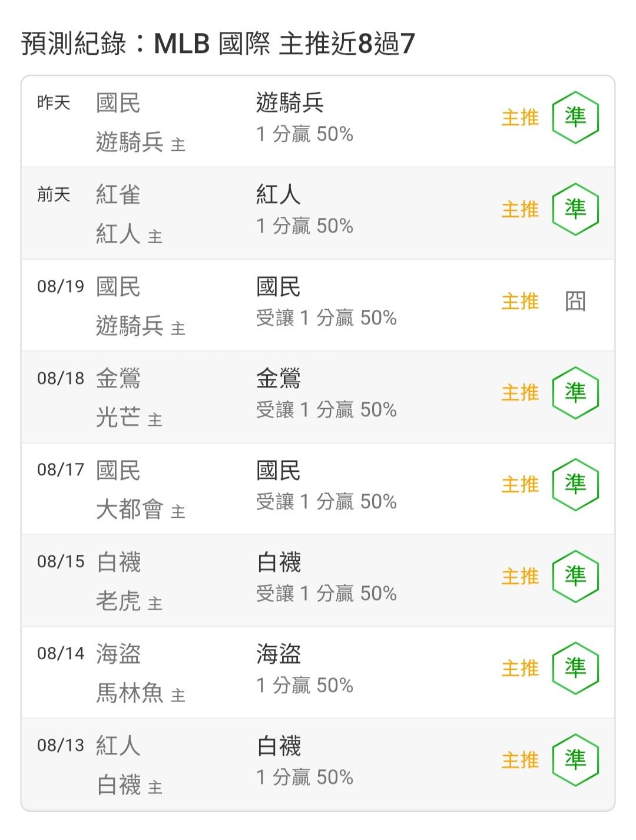Click the 準 hexagon icon in the 08/18 row
This screenshot has width=636, height=840.
pyautogui.click(x=575, y=393)
